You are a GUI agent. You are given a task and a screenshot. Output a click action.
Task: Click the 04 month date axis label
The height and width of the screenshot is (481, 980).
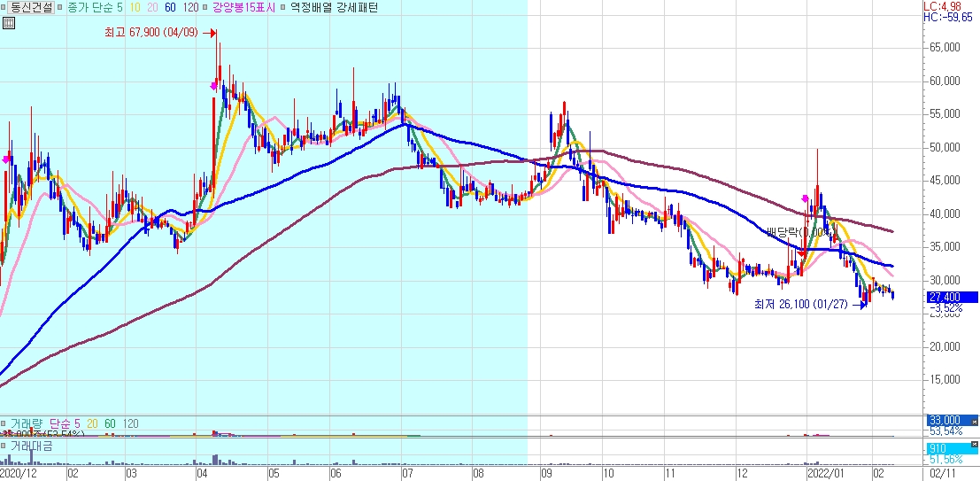[203, 475]
